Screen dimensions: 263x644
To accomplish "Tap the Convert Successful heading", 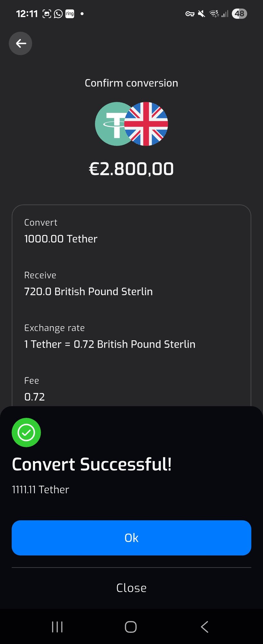I will (92, 464).
